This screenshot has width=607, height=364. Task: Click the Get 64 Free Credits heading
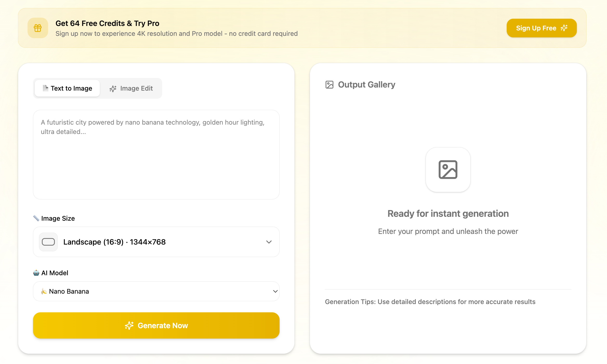pyautogui.click(x=107, y=23)
